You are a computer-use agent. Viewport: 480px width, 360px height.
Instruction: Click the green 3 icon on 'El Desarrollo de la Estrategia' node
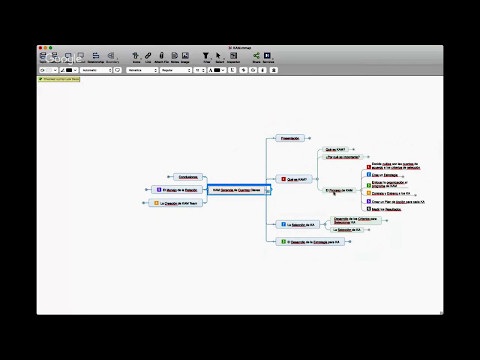pos(283,241)
